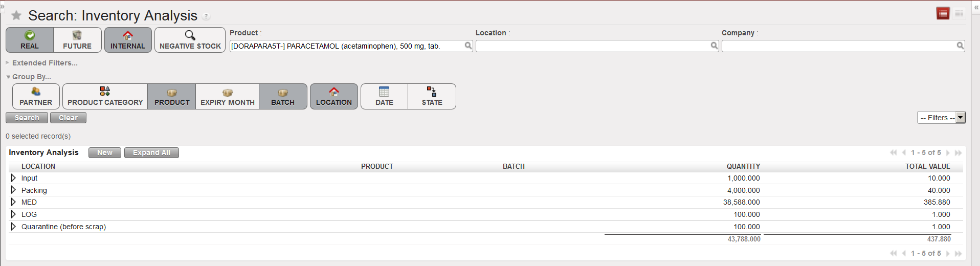
Task: Expand the left menu chevron
Action: coord(2,7)
